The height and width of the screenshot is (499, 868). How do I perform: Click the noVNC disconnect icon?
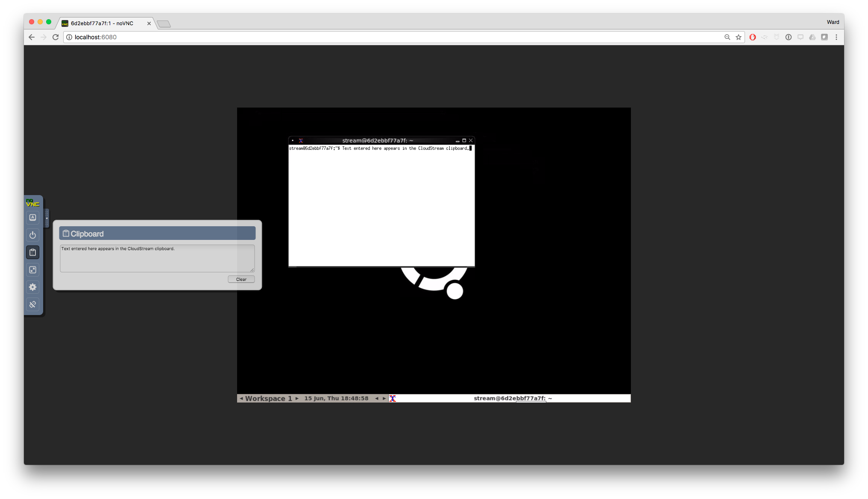tap(32, 304)
